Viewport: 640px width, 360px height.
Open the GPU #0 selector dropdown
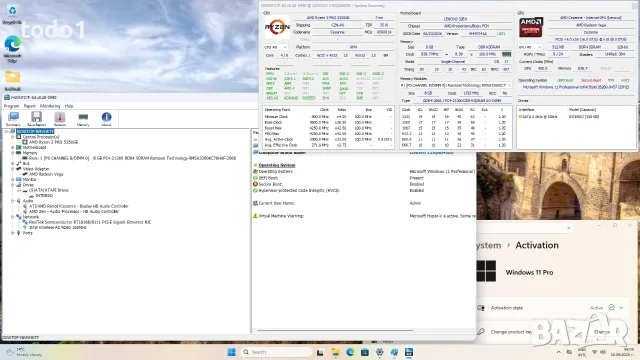(530, 47)
